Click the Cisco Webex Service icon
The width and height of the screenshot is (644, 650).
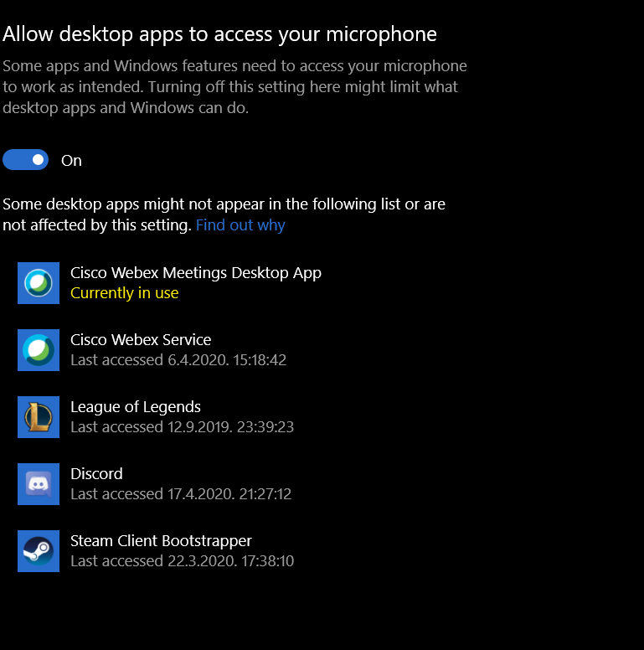click(x=39, y=350)
